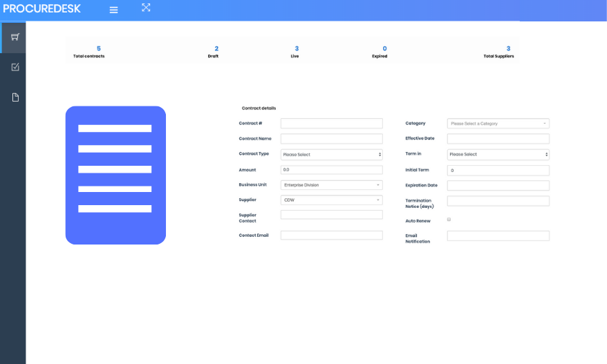Click the Contract details heading
The width and height of the screenshot is (607, 364).
click(259, 108)
